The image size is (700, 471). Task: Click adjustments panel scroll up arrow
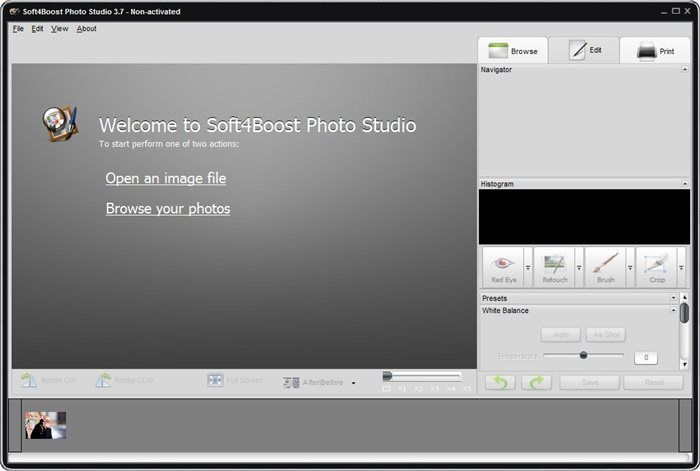point(684,297)
